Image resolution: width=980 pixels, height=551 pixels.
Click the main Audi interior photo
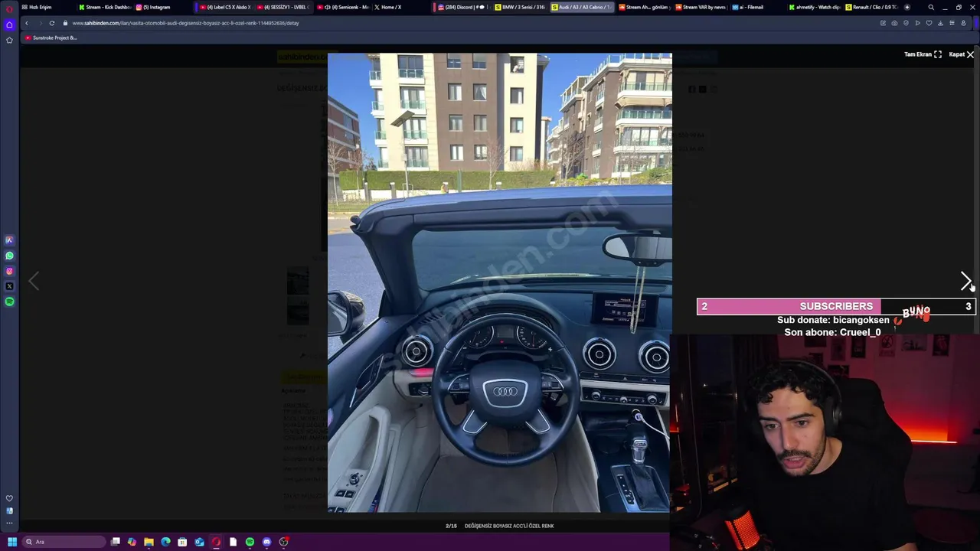pos(500,282)
